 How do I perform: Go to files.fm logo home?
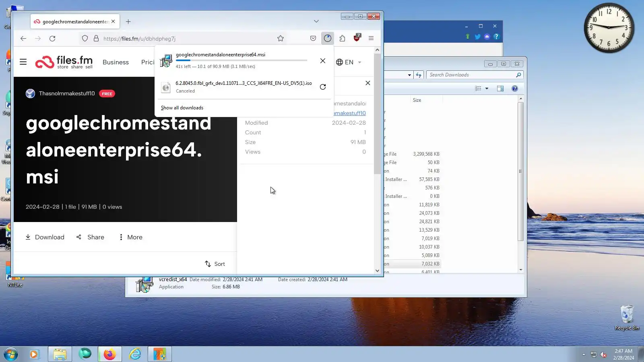pos(64,62)
